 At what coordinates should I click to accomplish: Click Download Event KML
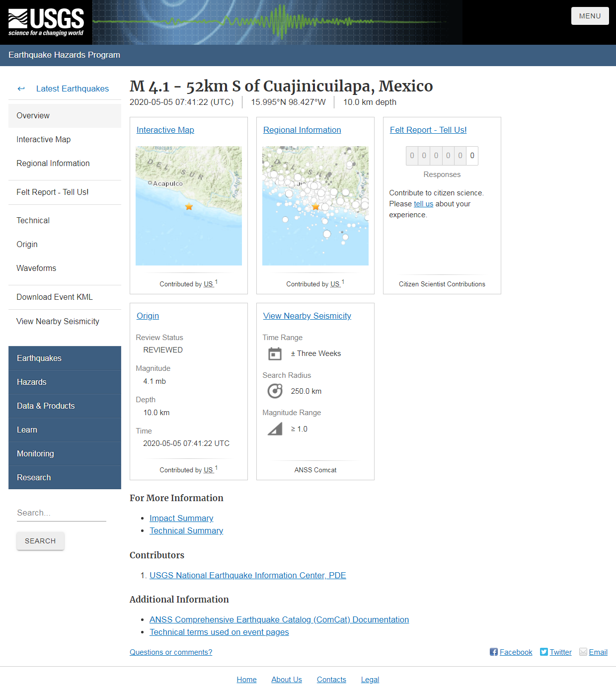(x=55, y=297)
